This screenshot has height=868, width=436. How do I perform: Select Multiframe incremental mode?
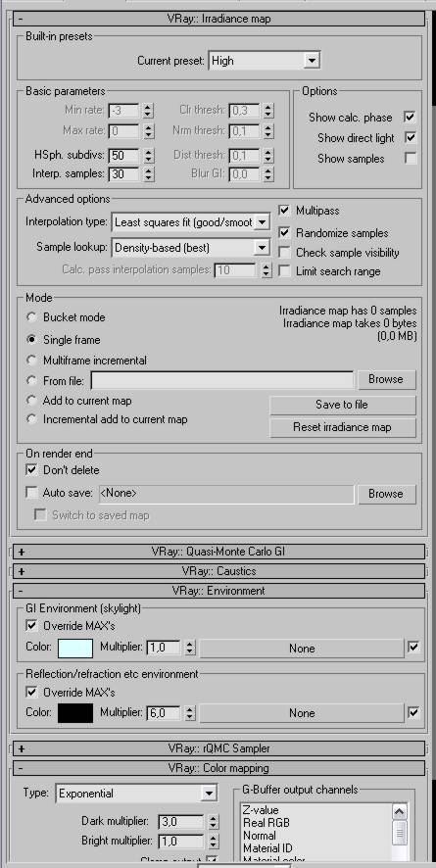pos(31,360)
